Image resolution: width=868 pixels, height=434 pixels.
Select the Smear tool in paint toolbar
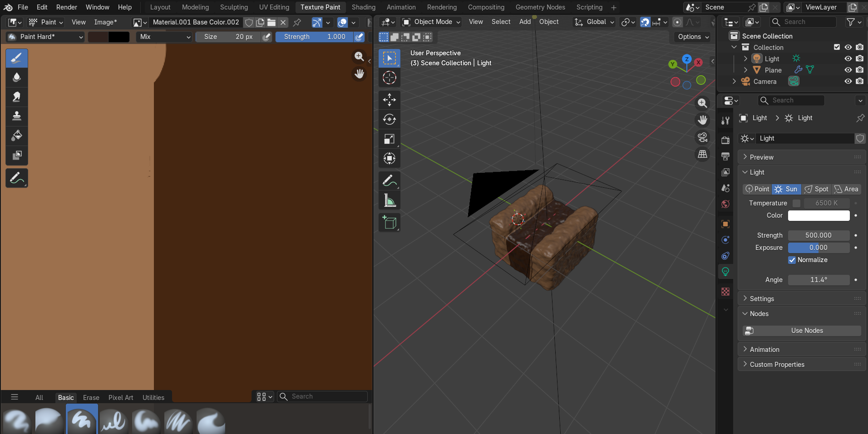(17, 97)
